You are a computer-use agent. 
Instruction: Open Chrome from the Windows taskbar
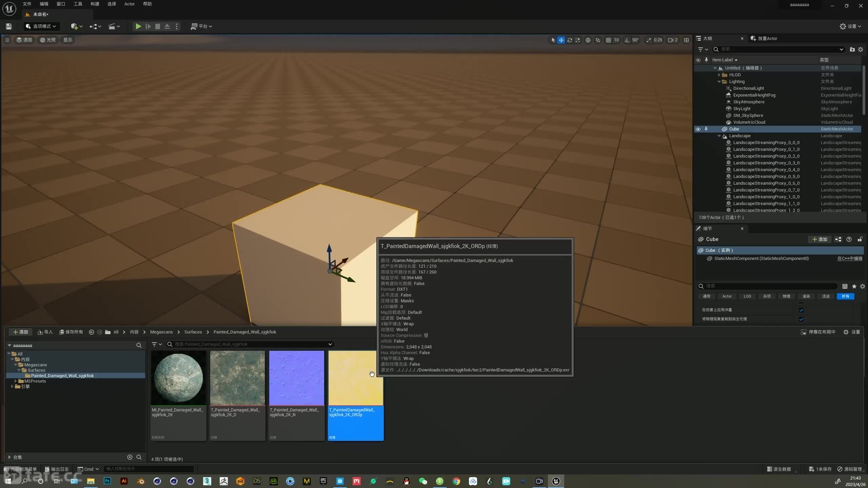point(456,481)
